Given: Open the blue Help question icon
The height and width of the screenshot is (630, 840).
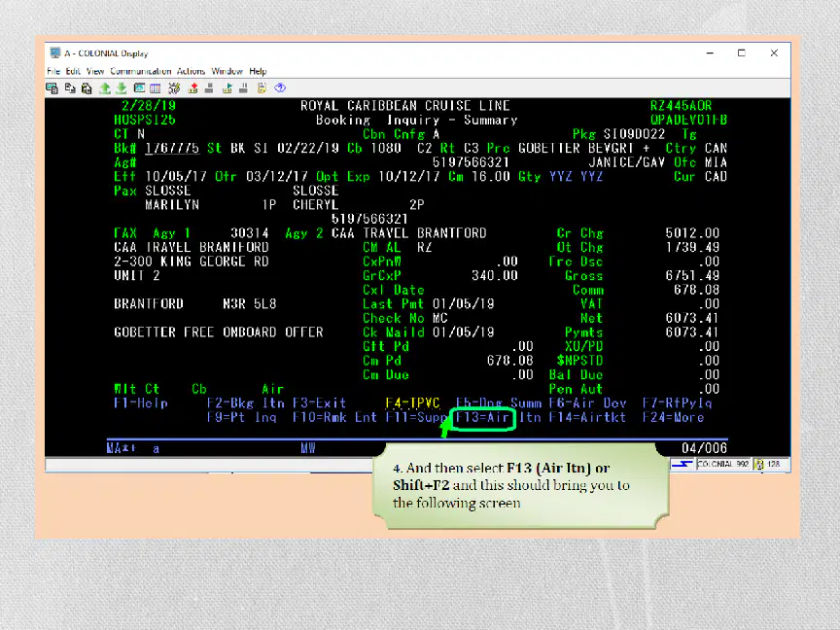Looking at the screenshot, I should click(280, 87).
